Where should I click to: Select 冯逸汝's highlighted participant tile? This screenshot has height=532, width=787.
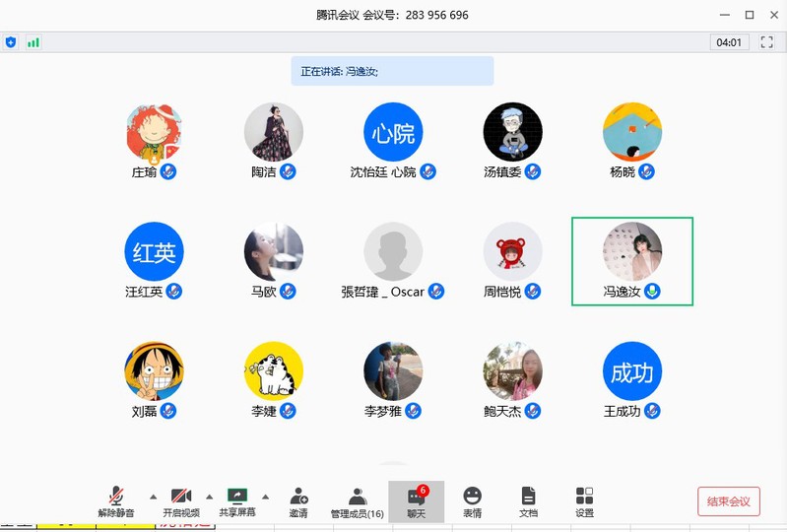click(x=632, y=261)
